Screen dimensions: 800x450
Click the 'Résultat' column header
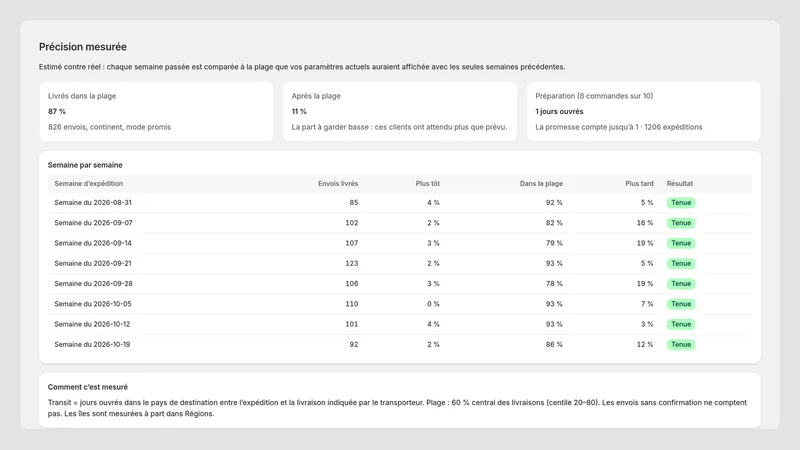tap(680, 184)
